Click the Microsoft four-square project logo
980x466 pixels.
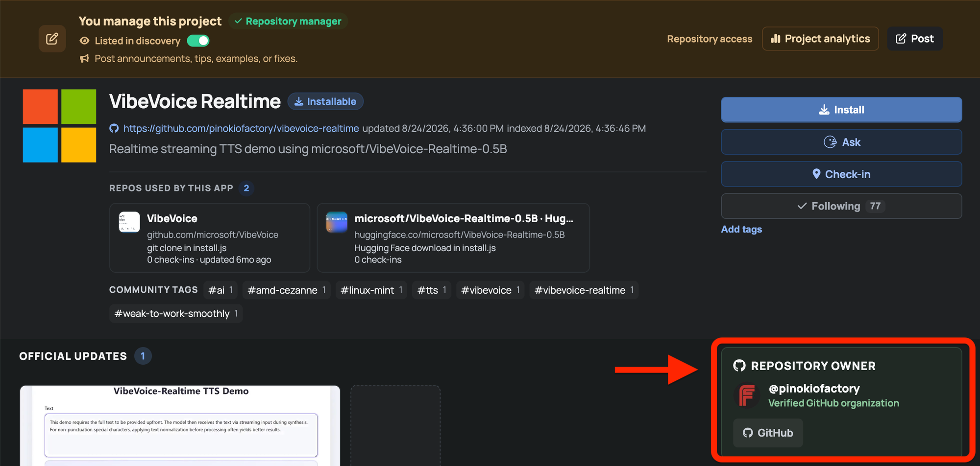click(59, 126)
